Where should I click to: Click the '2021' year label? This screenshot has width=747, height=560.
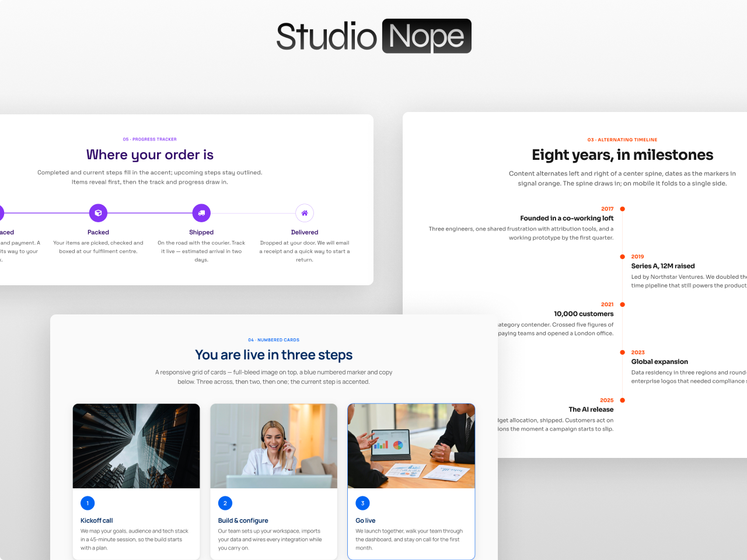[x=608, y=304]
